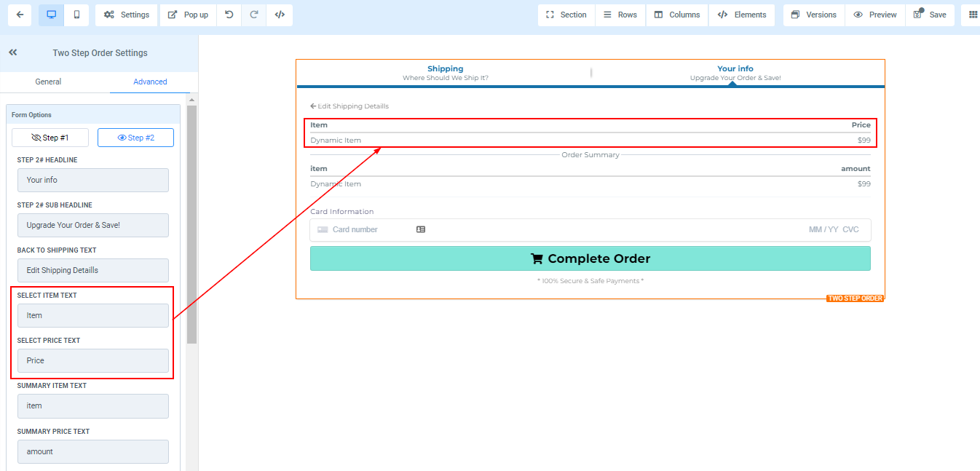Collapse the settings panel double-chevron

(13, 52)
